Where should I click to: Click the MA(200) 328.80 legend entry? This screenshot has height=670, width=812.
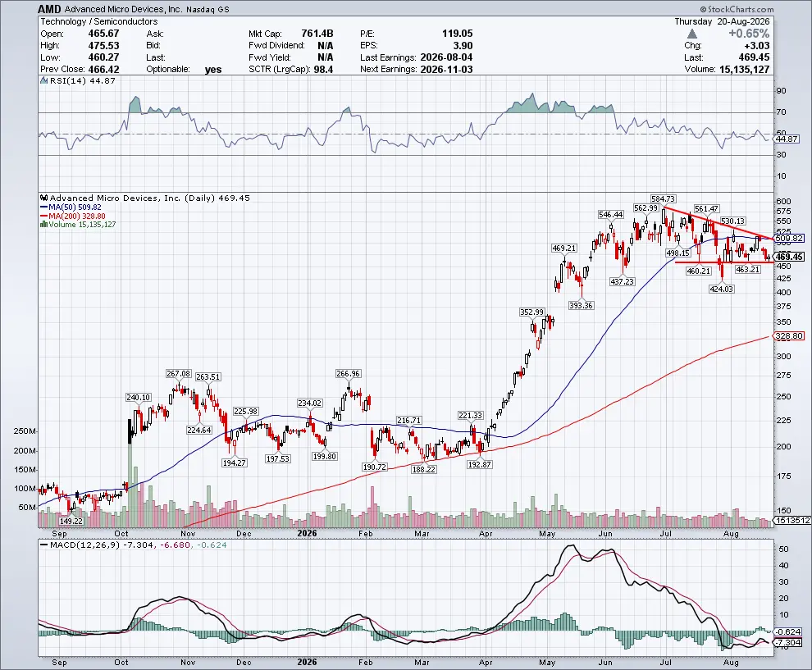pyautogui.click(x=73, y=216)
